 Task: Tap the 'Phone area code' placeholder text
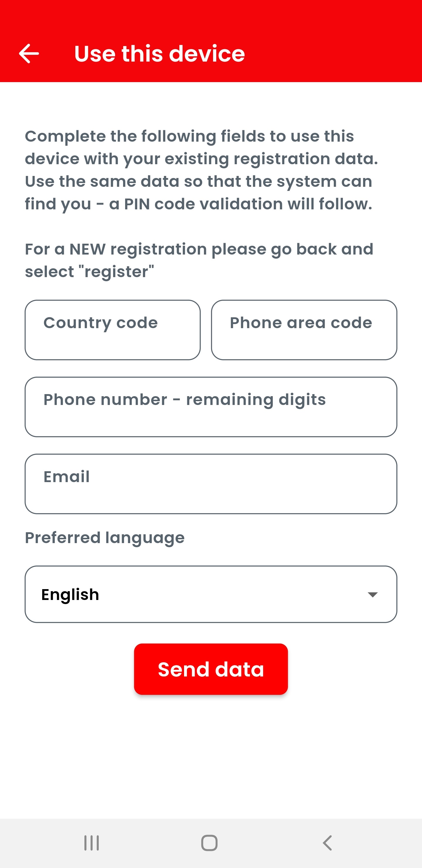(301, 323)
